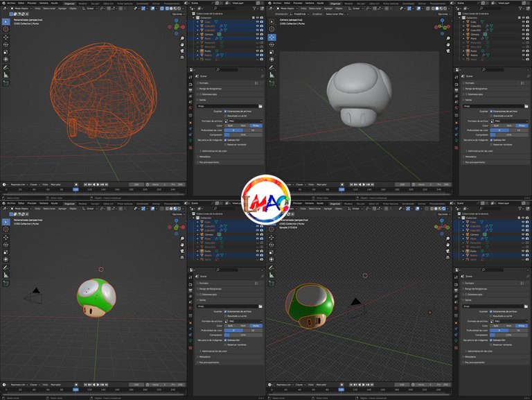Select the Rotate tool in dark-green mushroom window
Image resolution: width=532 pixels, height=400 pixels.
pos(272,245)
